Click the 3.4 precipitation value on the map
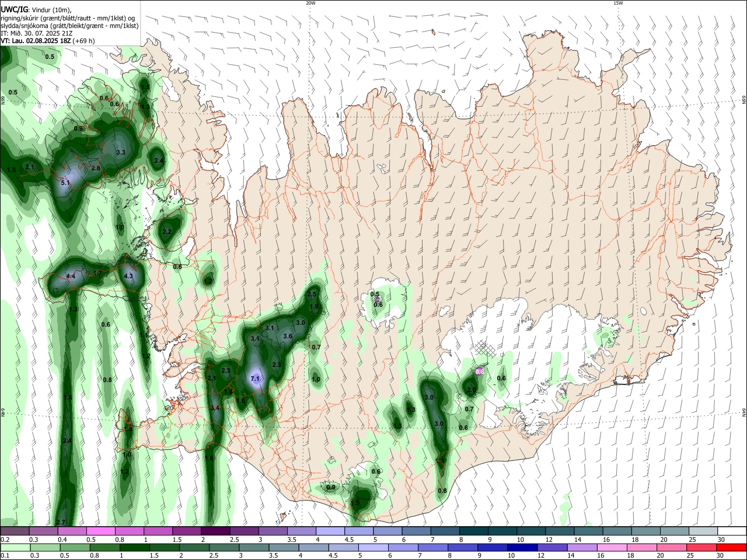 tap(215, 408)
